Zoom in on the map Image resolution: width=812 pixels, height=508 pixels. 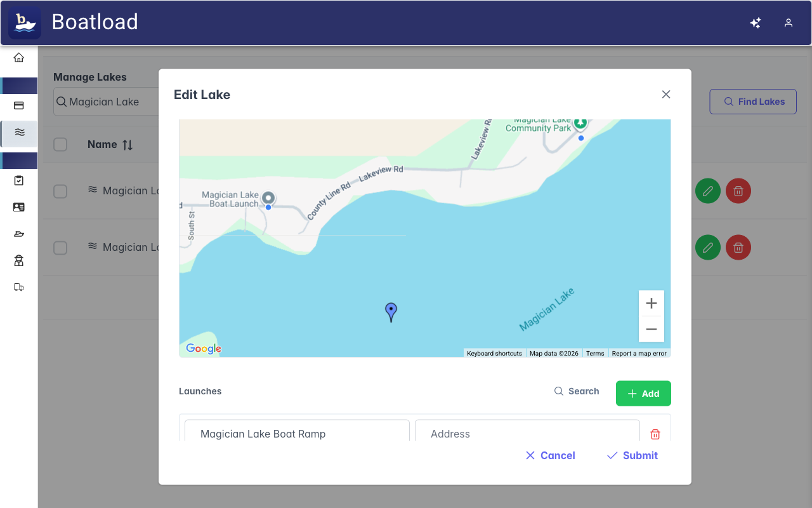(652, 304)
